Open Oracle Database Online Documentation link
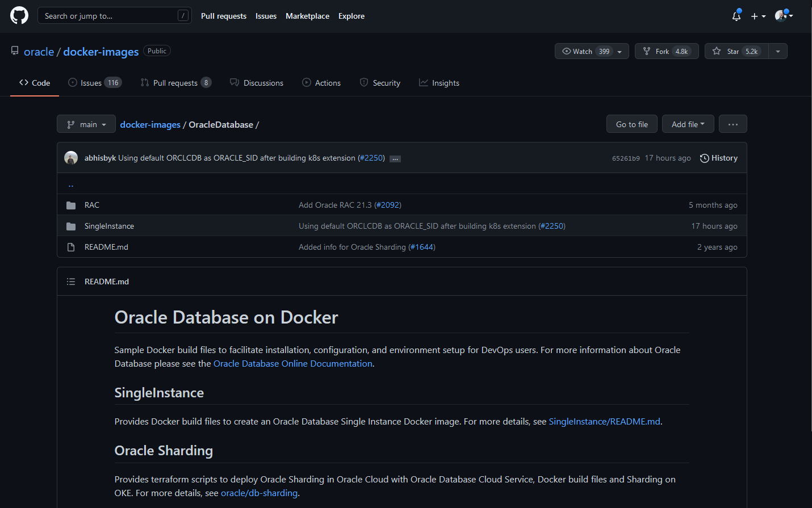The width and height of the screenshot is (812, 508). pyautogui.click(x=293, y=364)
